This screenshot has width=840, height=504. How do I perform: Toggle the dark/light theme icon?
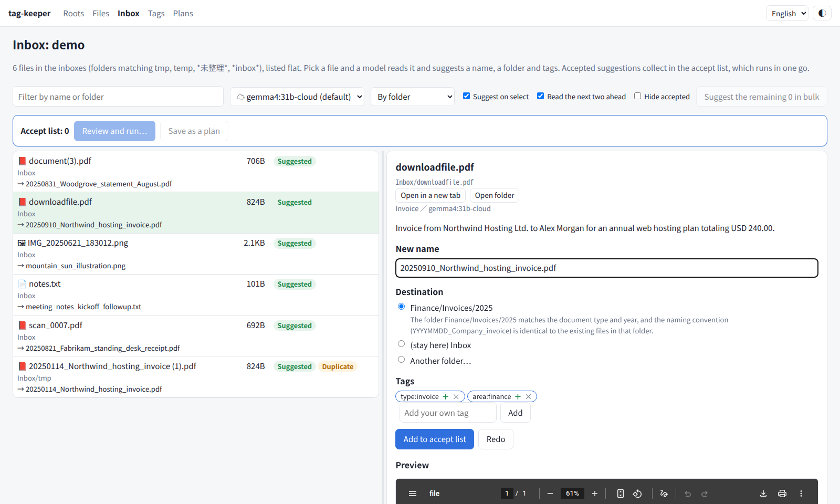click(822, 13)
